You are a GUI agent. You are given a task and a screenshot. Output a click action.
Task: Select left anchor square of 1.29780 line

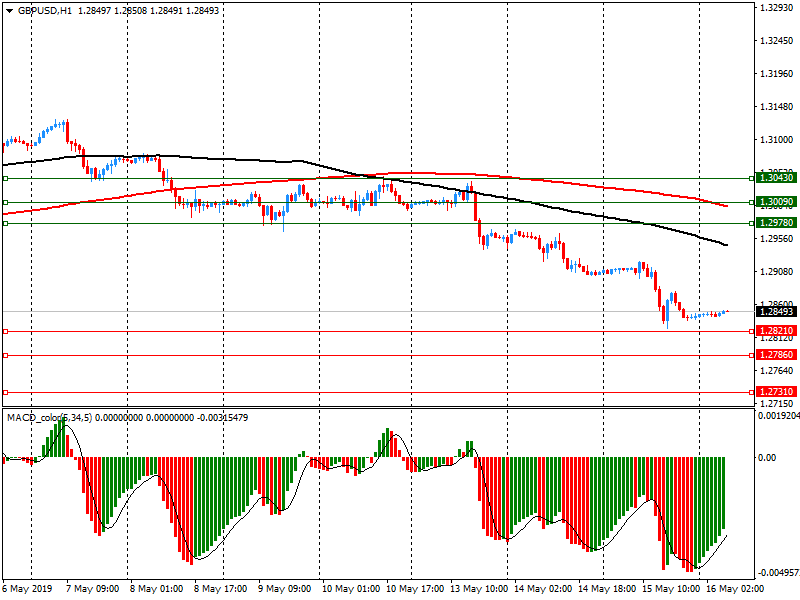point(6,223)
